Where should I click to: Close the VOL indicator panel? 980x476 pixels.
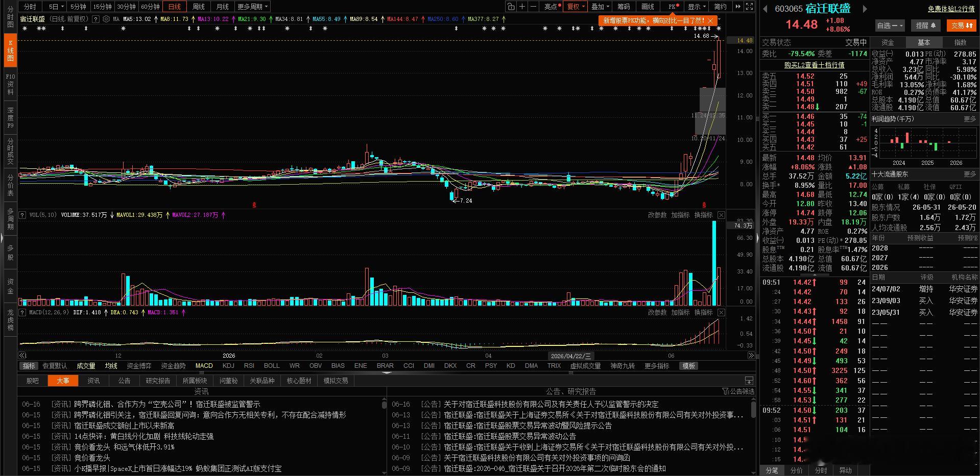[x=721, y=215]
